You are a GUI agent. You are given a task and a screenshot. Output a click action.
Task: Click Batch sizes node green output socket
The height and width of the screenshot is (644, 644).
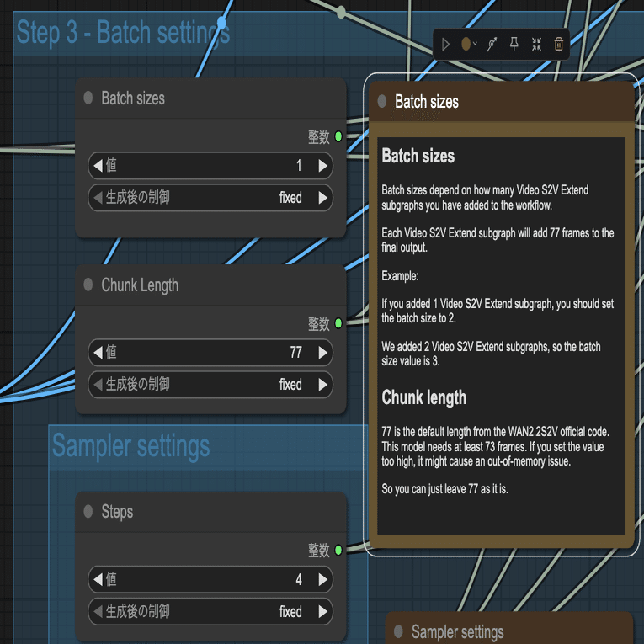338,136
